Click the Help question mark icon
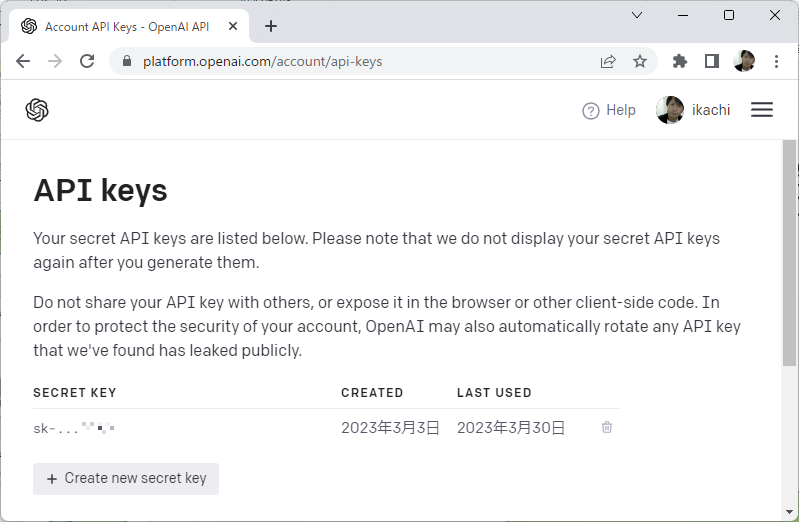 point(591,111)
